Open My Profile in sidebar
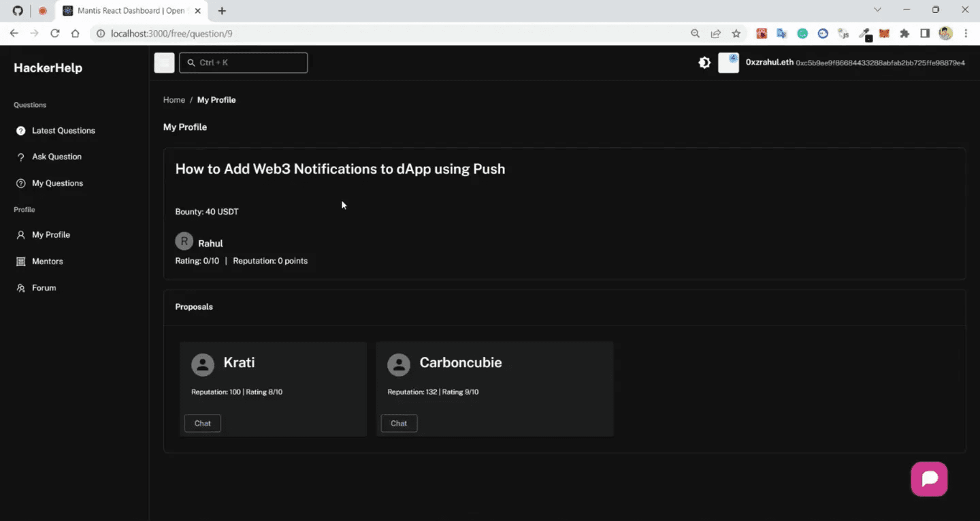Image resolution: width=980 pixels, height=521 pixels. click(x=51, y=235)
